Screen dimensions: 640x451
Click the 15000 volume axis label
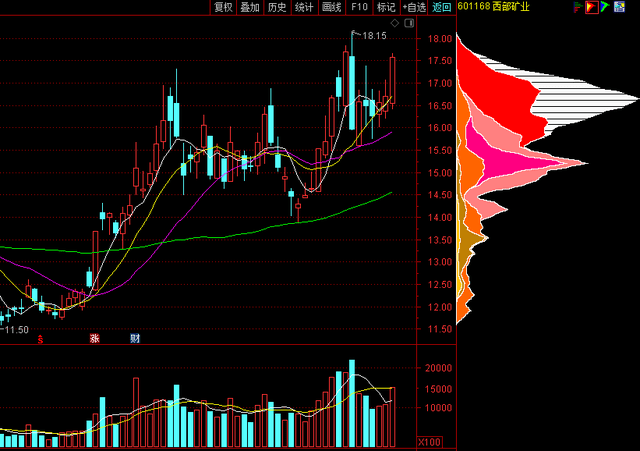coord(438,389)
